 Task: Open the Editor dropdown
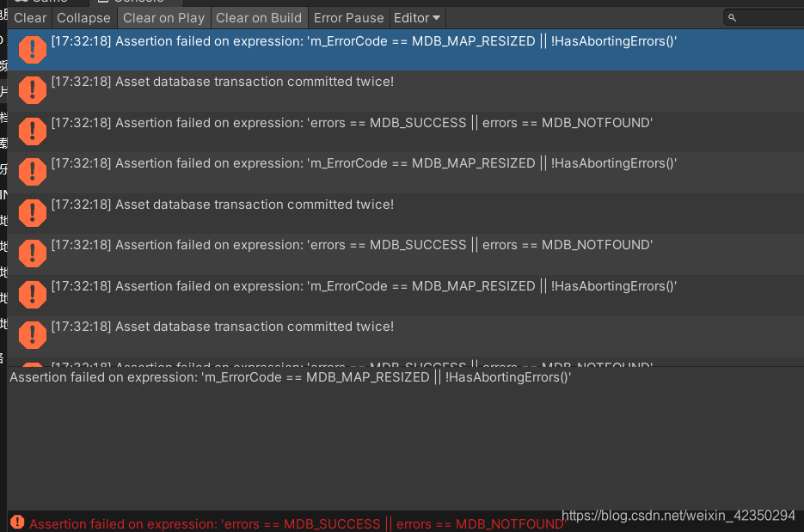[416, 17]
